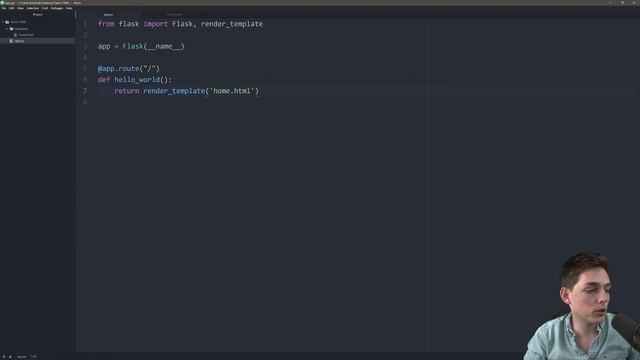640x360 pixels.
Task: Open the Find menu
Action: (45, 8)
